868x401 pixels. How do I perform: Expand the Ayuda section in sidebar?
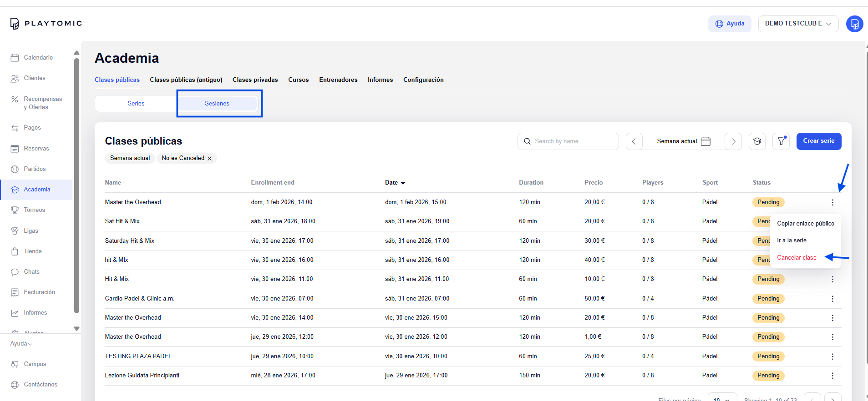[21, 344]
